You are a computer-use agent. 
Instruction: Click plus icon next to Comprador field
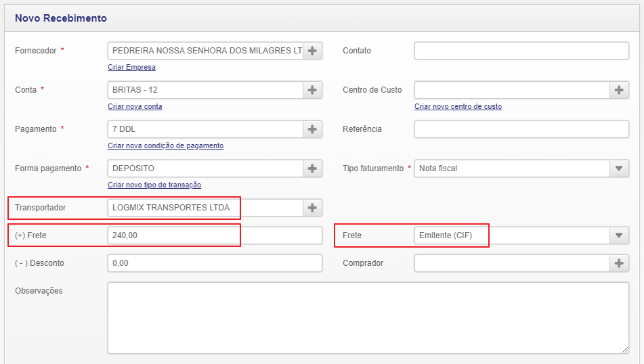[x=619, y=263]
